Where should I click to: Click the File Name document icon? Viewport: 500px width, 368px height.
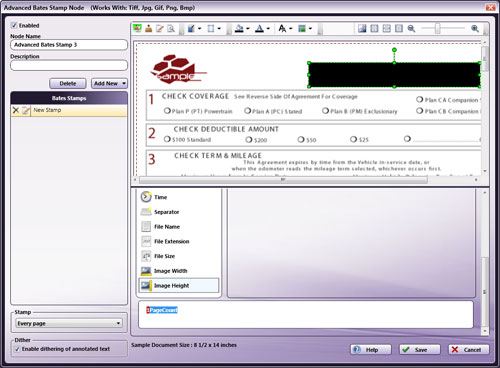[x=146, y=227]
